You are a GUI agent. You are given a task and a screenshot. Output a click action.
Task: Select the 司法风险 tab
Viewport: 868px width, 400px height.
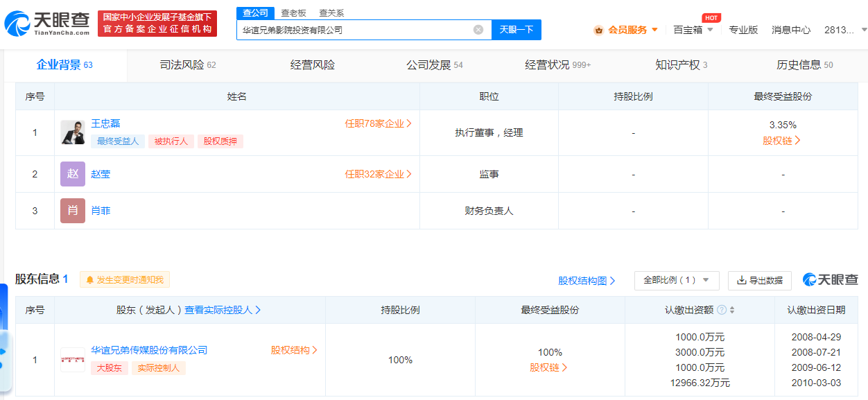pos(188,65)
